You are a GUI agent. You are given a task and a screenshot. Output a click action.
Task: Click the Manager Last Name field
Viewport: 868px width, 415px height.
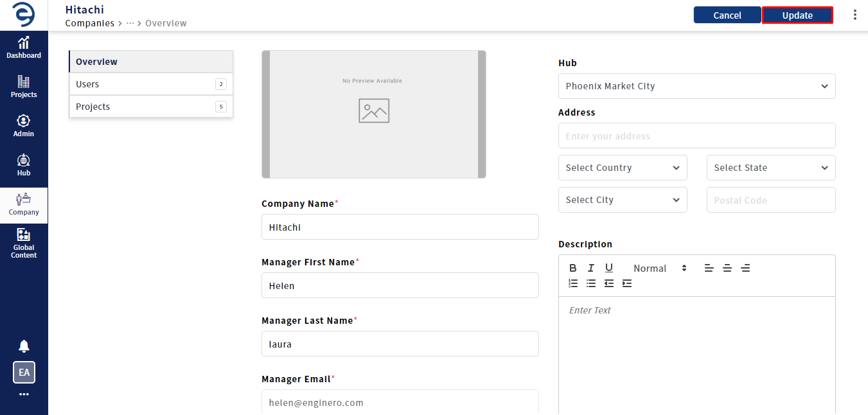[x=400, y=344]
